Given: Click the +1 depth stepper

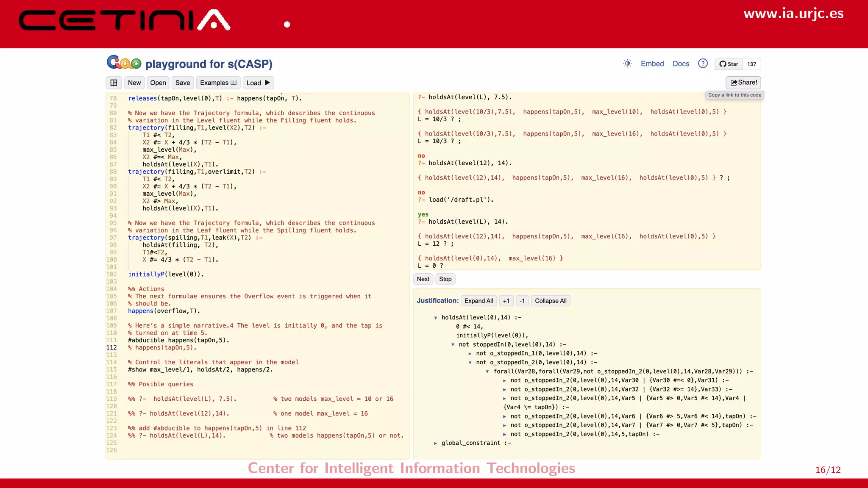Looking at the screenshot, I should click(x=506, y=301).
